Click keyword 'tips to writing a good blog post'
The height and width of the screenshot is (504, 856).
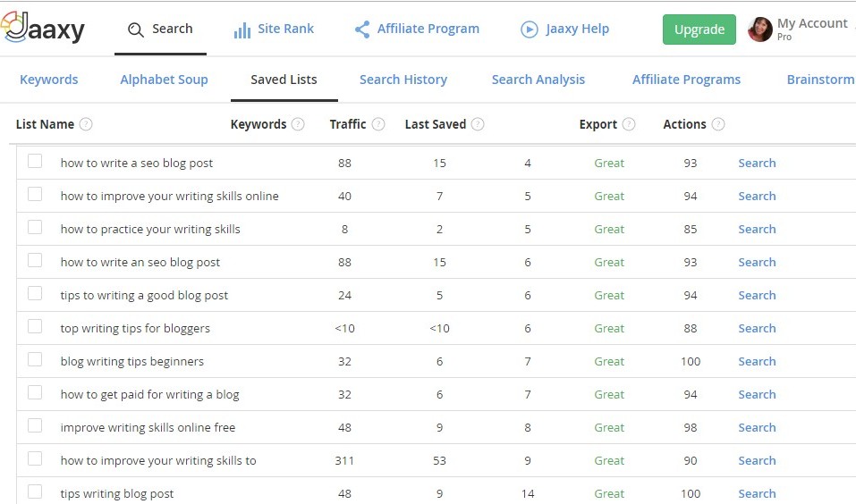[144, 296]
